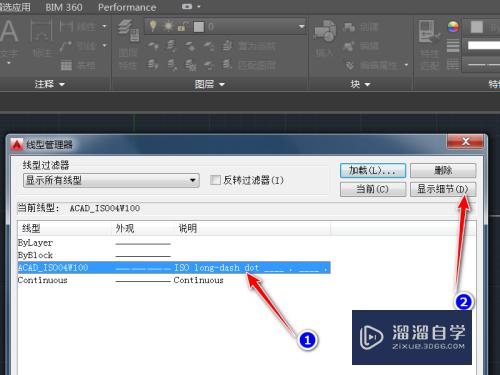
Task: Click the layer Lock tool icon
Action: click(209, 46)
